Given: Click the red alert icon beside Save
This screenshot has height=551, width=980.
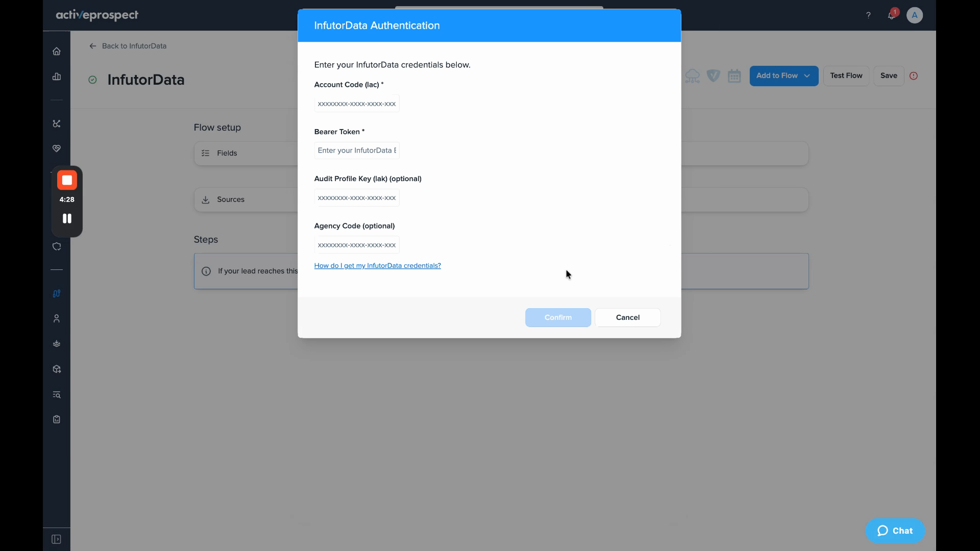Looking at the screenshot, I should pyautogui.click(x=914, y=76).
